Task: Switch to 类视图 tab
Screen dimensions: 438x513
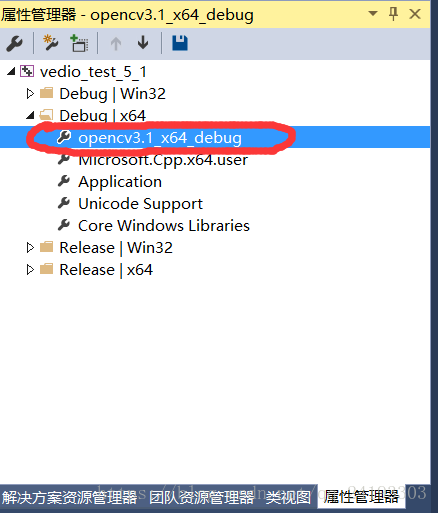Action: (x=288, y=498)
